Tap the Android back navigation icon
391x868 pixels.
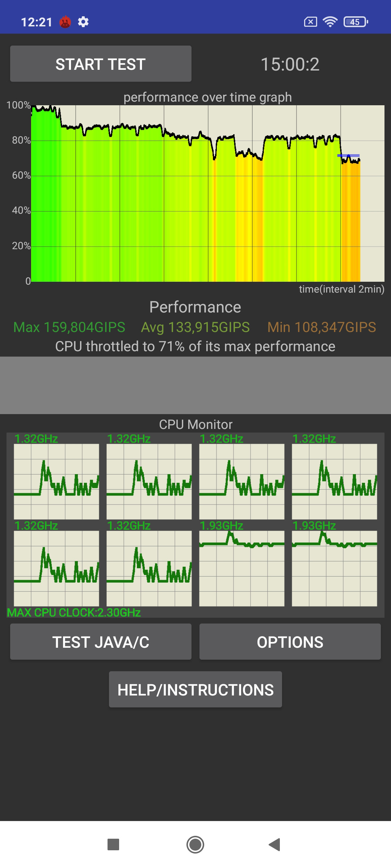(x=274, y=844)
